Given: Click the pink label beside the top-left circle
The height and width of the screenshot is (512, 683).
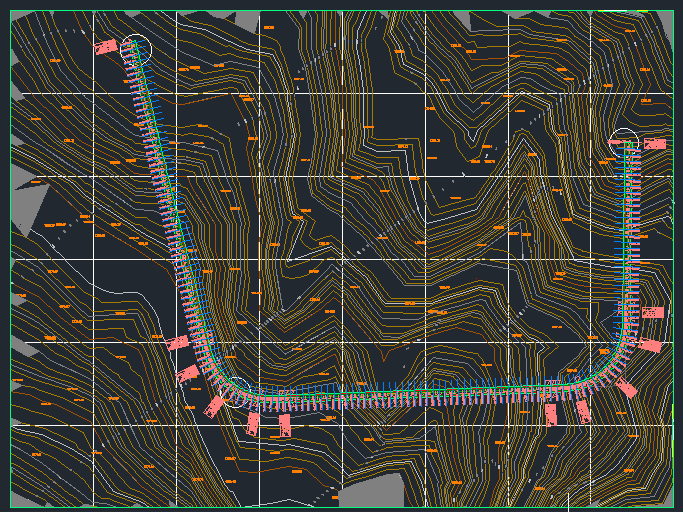Looking at the screenshot, I should (105, 46).
